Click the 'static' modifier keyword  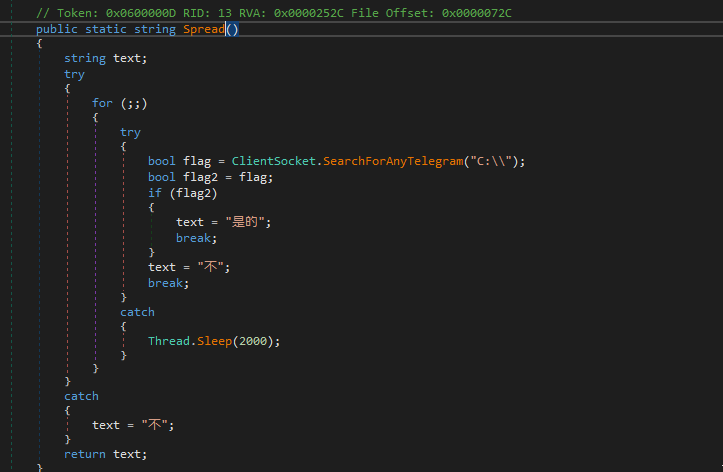tap(106, 29)
